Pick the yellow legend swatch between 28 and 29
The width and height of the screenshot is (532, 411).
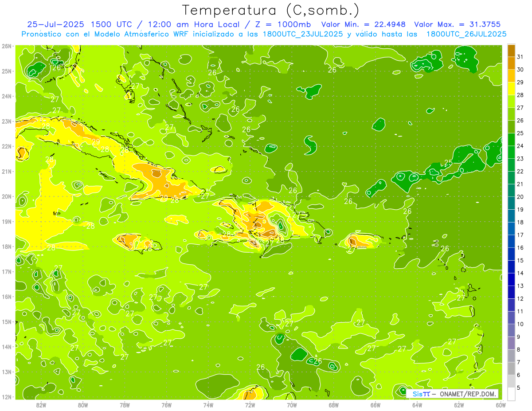click(x=511, y=88)
